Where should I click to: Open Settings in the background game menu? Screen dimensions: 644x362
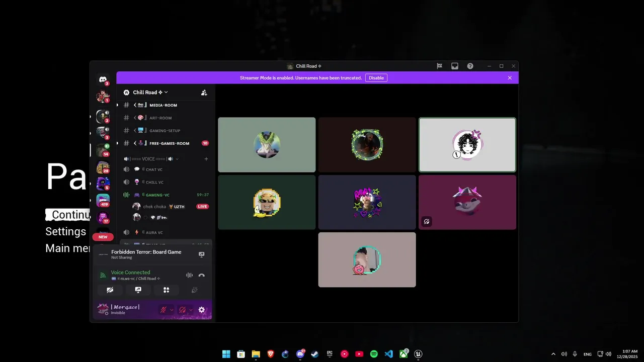click(66, 231)
